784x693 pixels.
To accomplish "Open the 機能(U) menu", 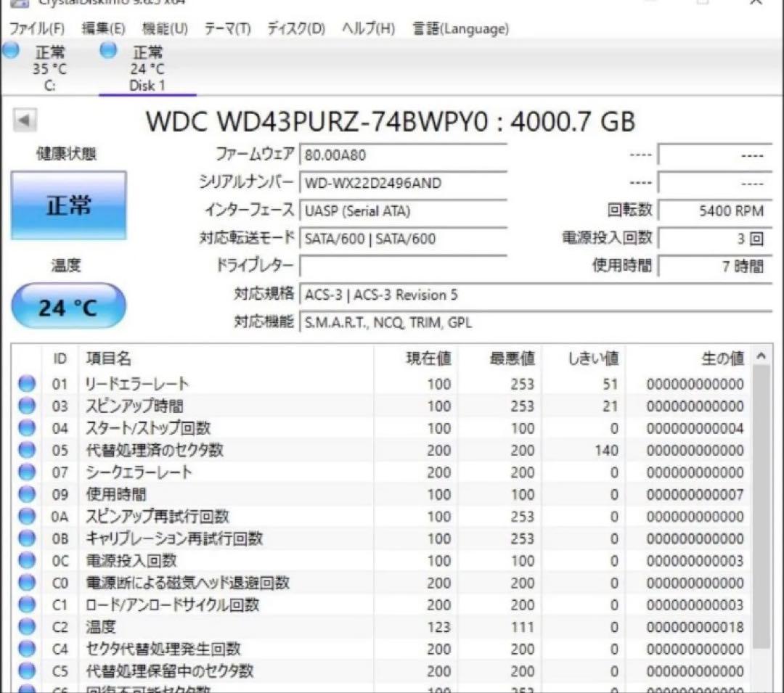I will [164, 29].
